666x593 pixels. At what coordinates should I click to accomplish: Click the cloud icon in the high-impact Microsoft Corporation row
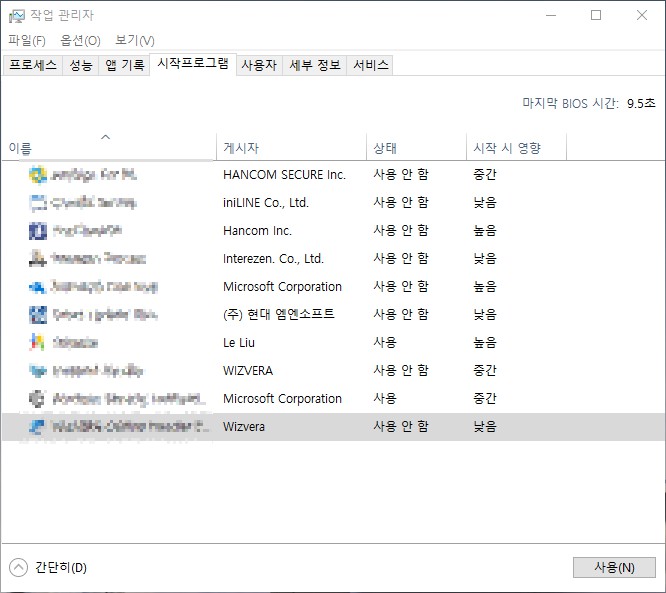point(37,287)
